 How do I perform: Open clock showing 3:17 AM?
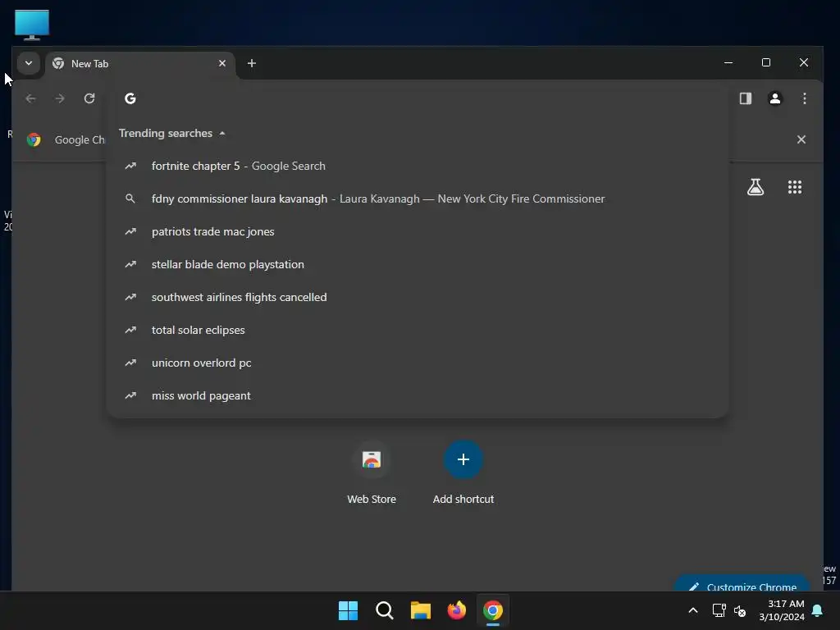pos(782,610)
